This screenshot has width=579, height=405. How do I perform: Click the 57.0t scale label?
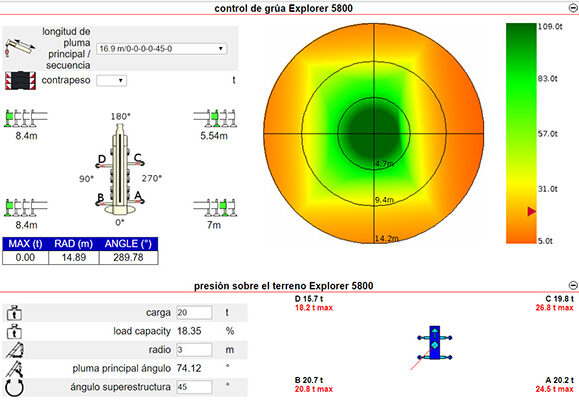tap(547, 134)
